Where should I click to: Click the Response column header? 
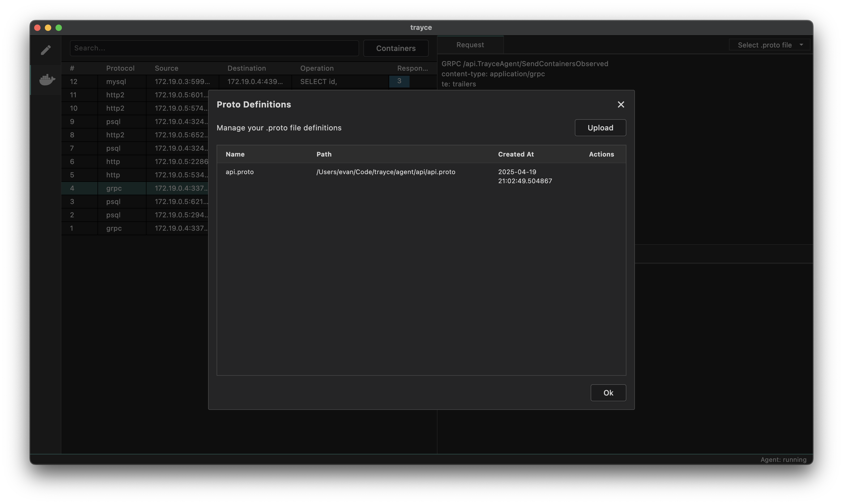point(412,68)
